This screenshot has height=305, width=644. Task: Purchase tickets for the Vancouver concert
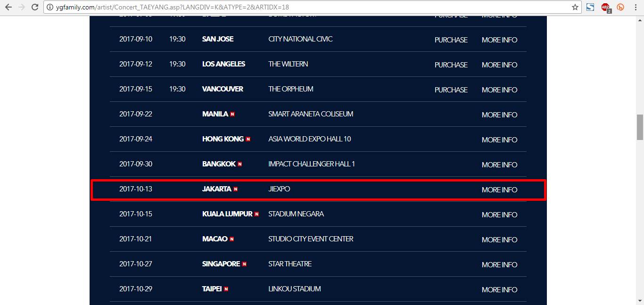pos(451,90)
